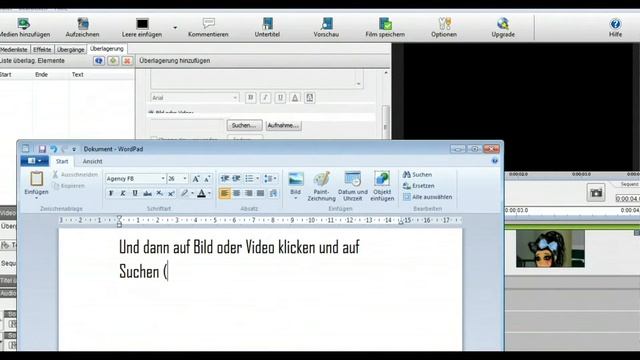This screenshot has width=640, height=360.
Task: Select right text alignment
Action: (249, 193)
